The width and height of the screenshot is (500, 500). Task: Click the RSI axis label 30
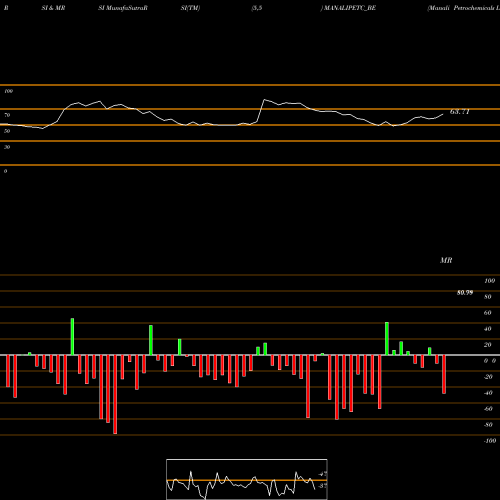[7, 147]
